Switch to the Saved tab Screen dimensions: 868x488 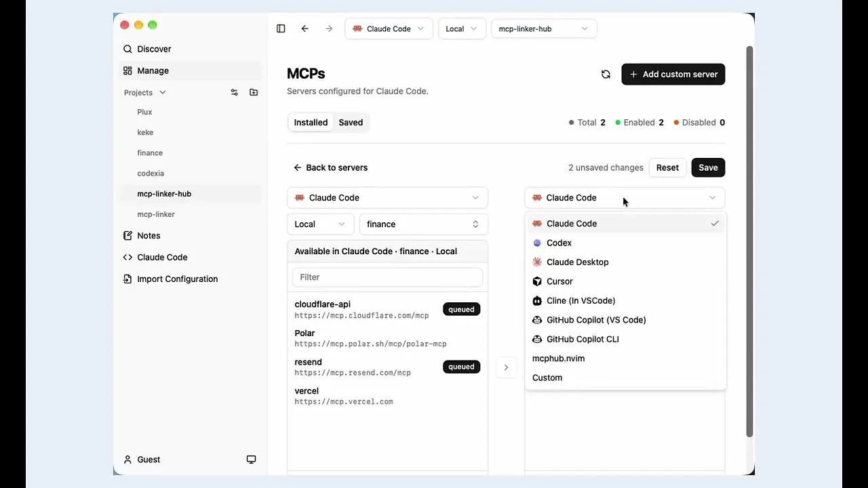pos(351,123)
